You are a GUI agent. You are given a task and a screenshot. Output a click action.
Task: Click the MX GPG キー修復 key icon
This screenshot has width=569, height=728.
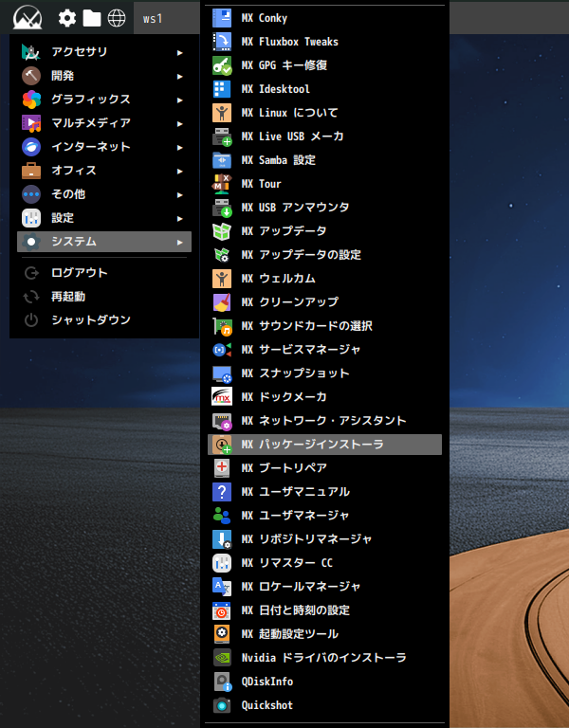[x=222, y=65]
